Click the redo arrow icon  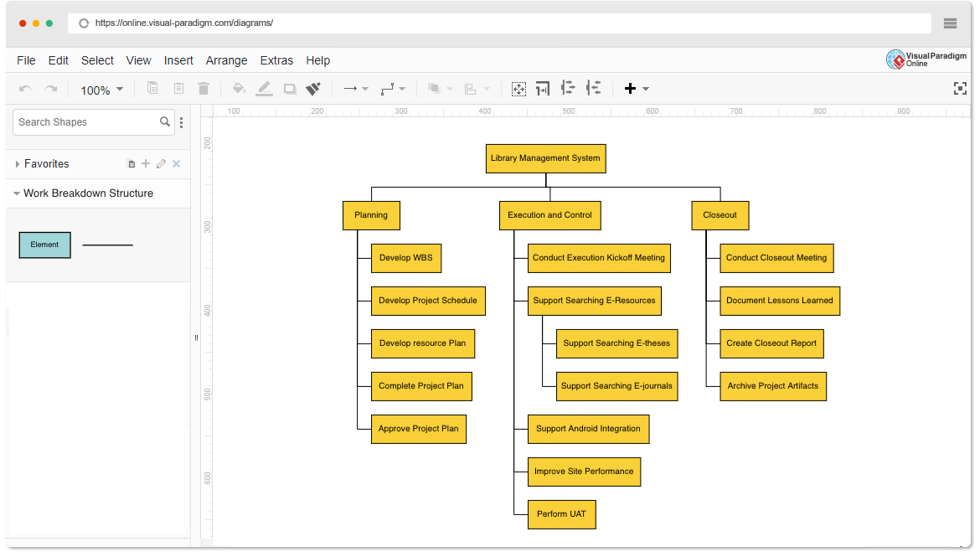coord(50,89)
